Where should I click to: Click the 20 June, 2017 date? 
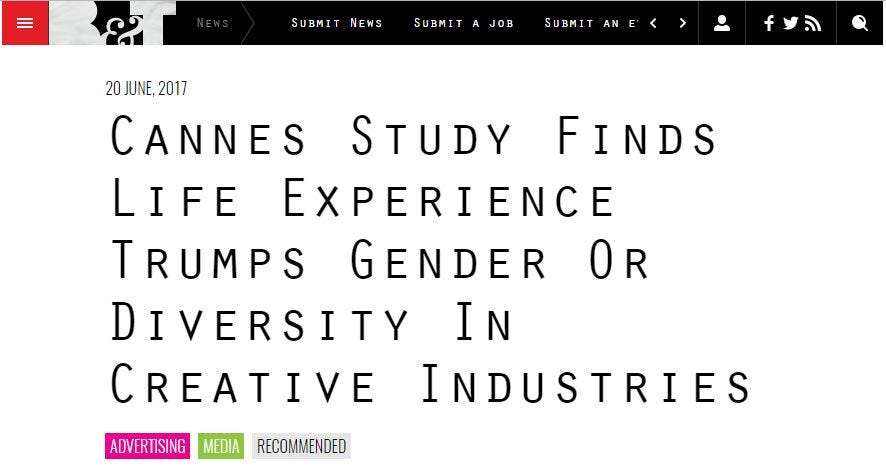(x=146, y=88)
